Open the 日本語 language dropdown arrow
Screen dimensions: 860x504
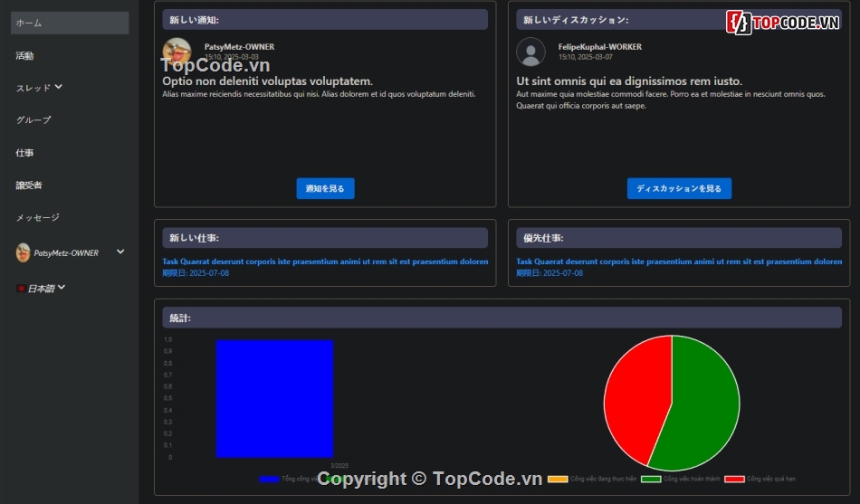[62, 287]
